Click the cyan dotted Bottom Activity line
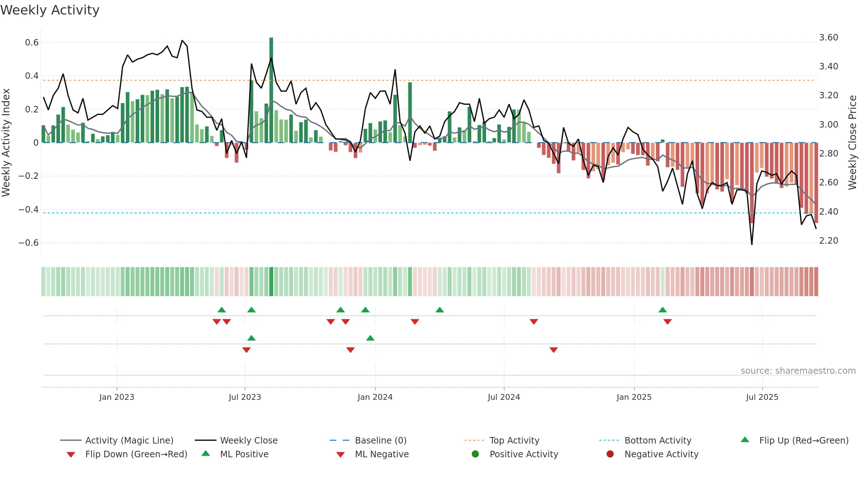 429,213
